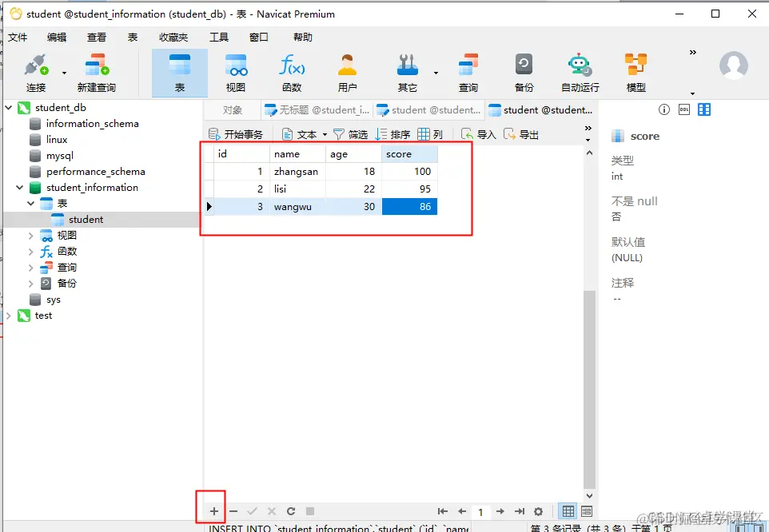Switch to grid view
Image resolution: width=769 pixels, height=532 pixels.
pyautogui.click(x=568, y=511)
